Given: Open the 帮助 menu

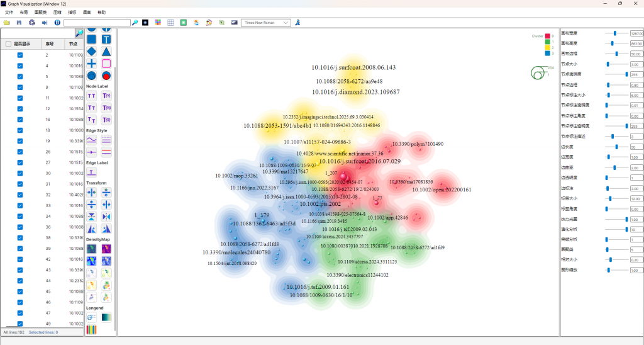Looking at the screenshot, I should point(102,12).
